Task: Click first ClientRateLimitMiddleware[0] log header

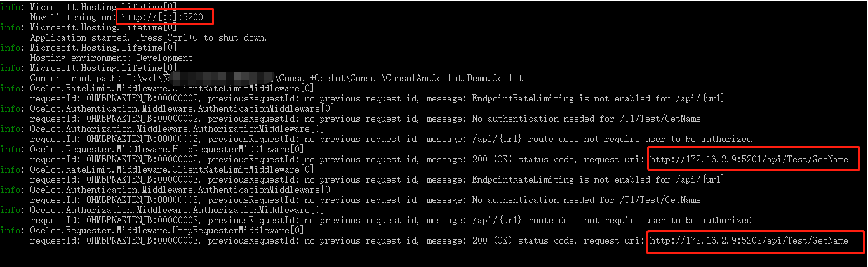Action: [x=172, y=88]
